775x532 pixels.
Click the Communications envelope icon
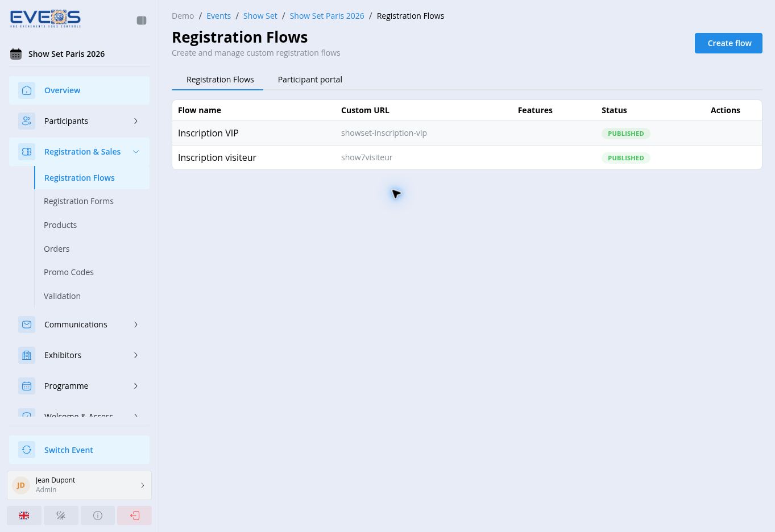click(x=27, y=325)
